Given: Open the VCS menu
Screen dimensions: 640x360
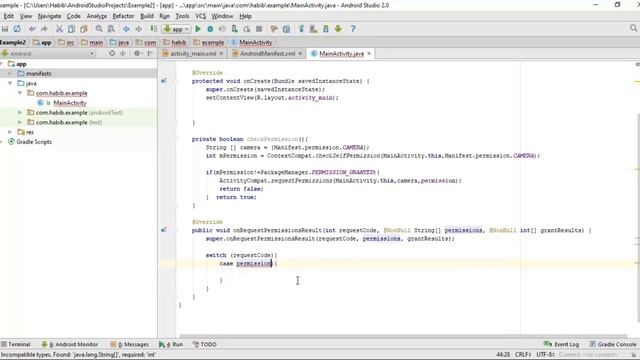Looking at the screenshot, I should (x=200, y=16).
